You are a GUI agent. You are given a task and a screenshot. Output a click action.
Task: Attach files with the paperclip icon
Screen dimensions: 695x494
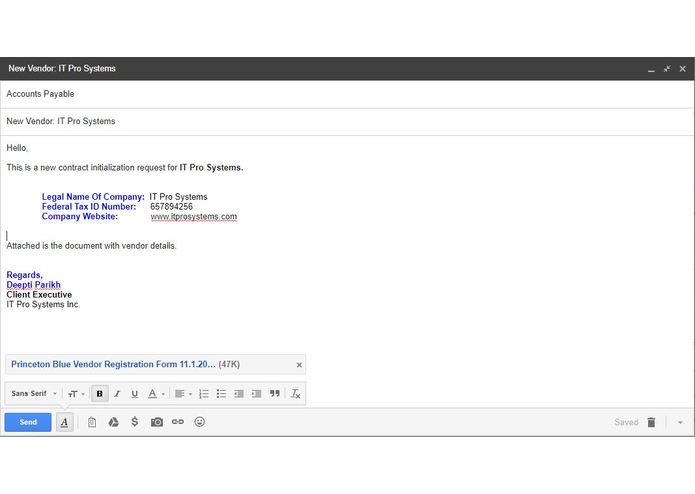click(92, 422)
